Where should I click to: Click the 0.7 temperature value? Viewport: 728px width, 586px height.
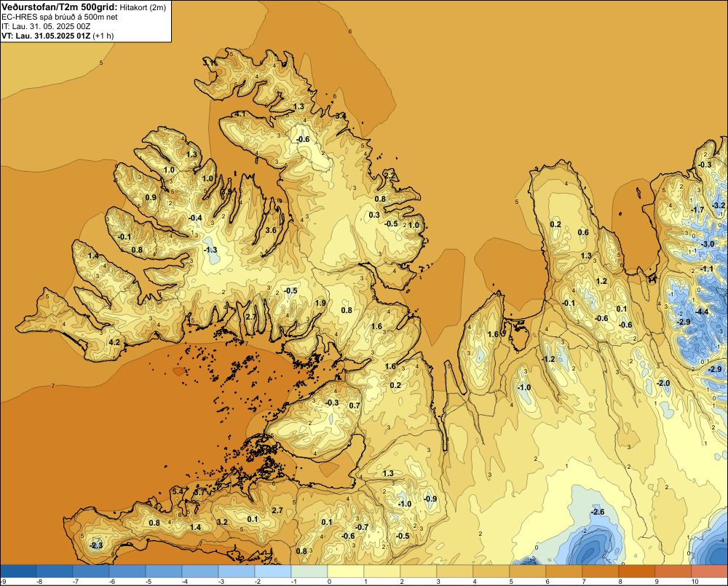coord(355,405)
